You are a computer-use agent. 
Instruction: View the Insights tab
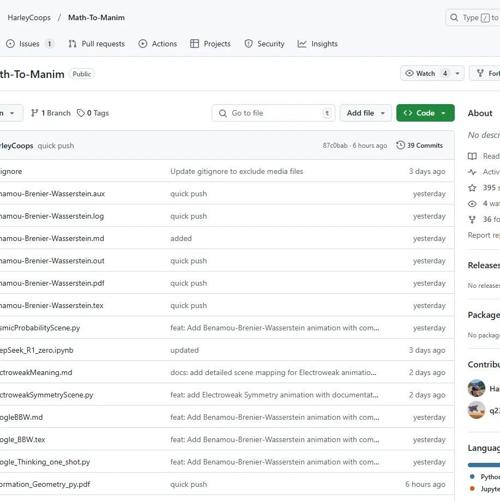[317, 44]
